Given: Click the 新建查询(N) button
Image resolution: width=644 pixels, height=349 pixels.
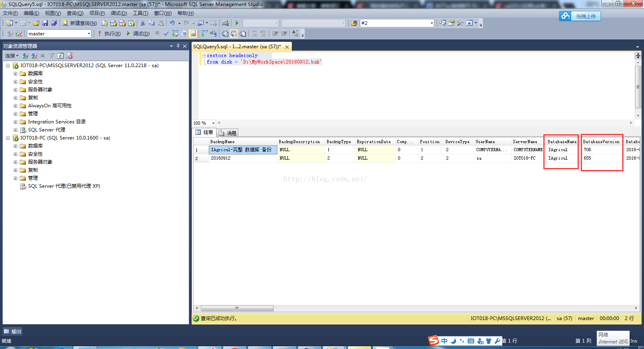Looking at the screenshot, I should point(80,23).
